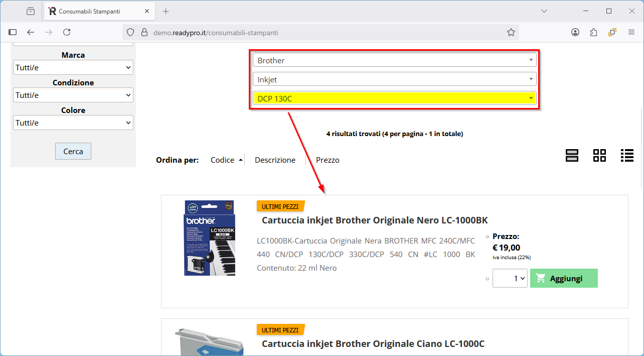
Task: Bookmark this page with star icon
Action: pos(511,32)
